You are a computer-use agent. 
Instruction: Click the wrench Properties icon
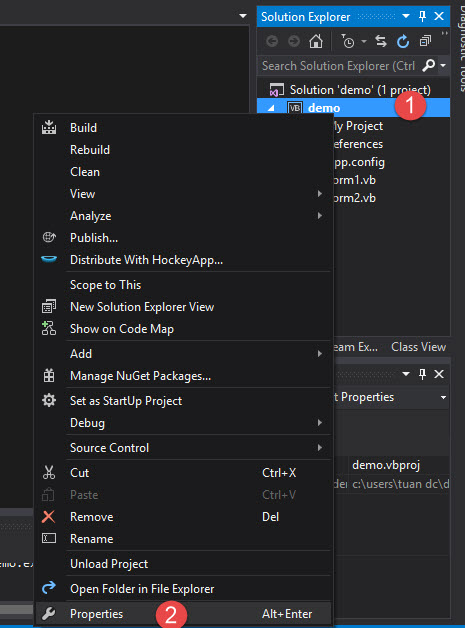(x=48, y=613)
